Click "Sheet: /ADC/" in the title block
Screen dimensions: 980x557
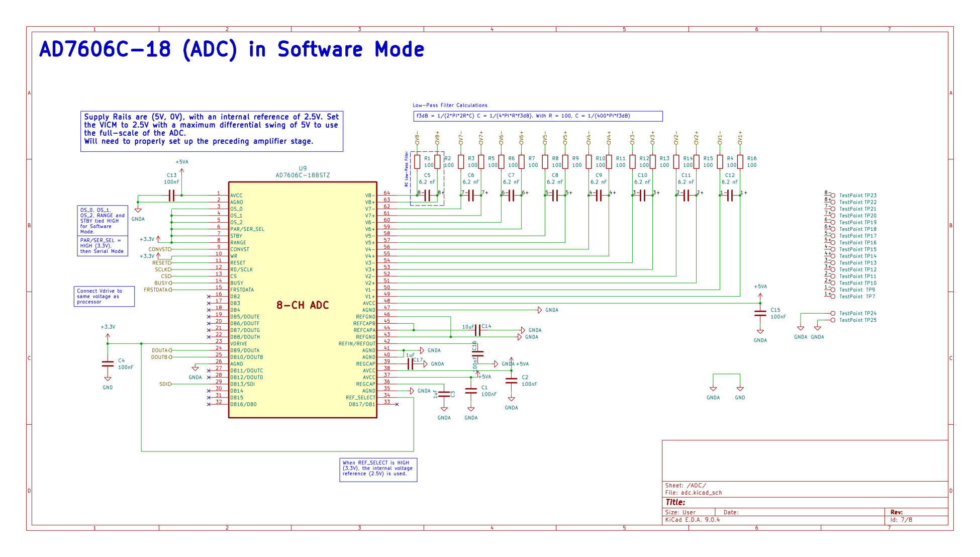[x=685, y=486]
